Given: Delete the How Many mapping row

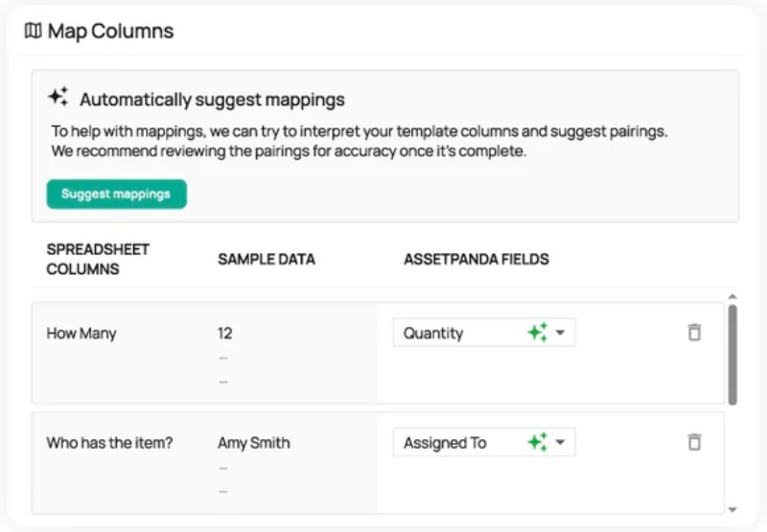Looking at the screenshot, I should (x=695, y=333).
